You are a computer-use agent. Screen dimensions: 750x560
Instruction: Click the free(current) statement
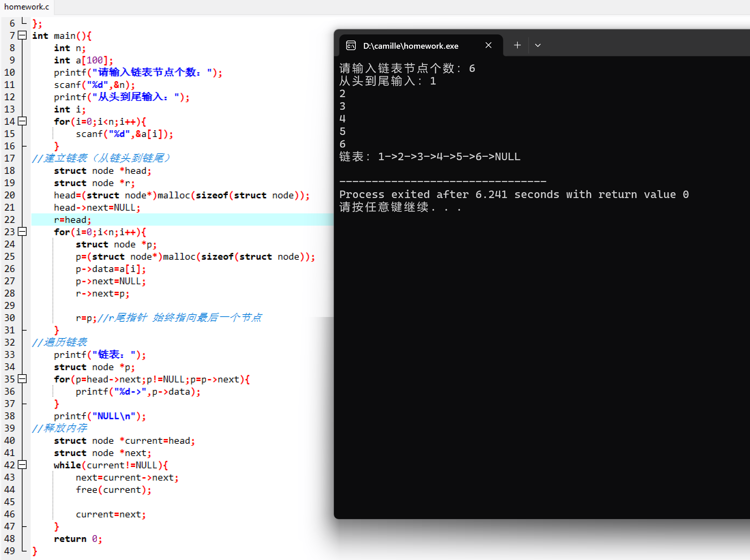coord(113,490)
